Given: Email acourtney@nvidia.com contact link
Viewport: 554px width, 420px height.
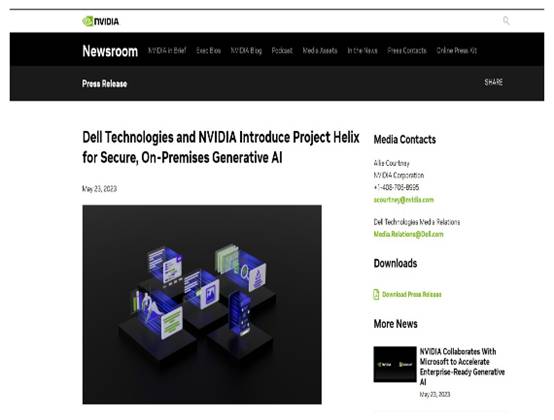Looking at the screenshot, I should pos(403,200).
